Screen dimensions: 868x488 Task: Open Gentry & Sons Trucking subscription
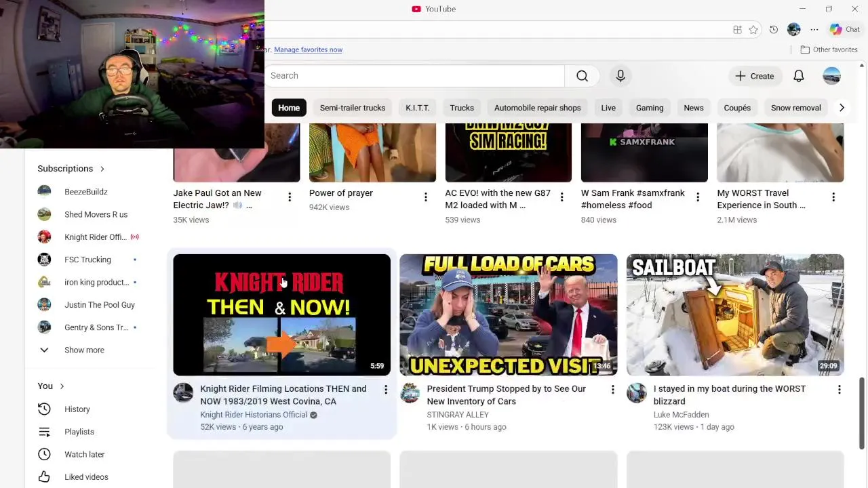coord(95,327)
